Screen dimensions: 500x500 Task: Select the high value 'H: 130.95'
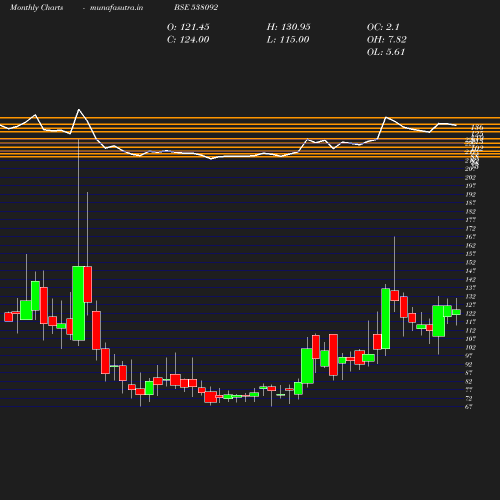[288, 27]
